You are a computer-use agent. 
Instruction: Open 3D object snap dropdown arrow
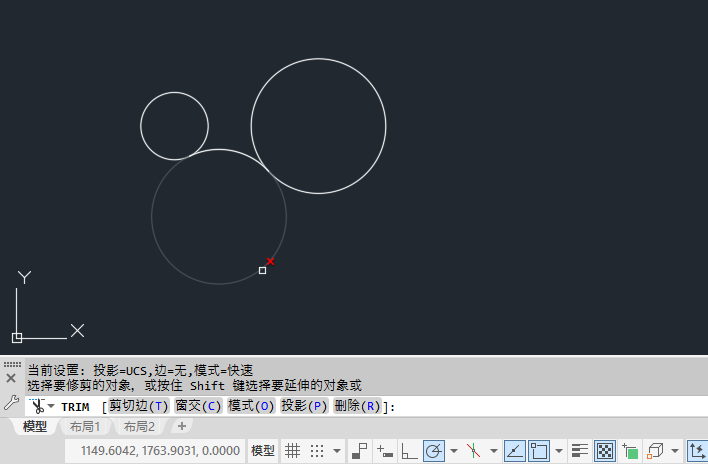click(675, 450)
